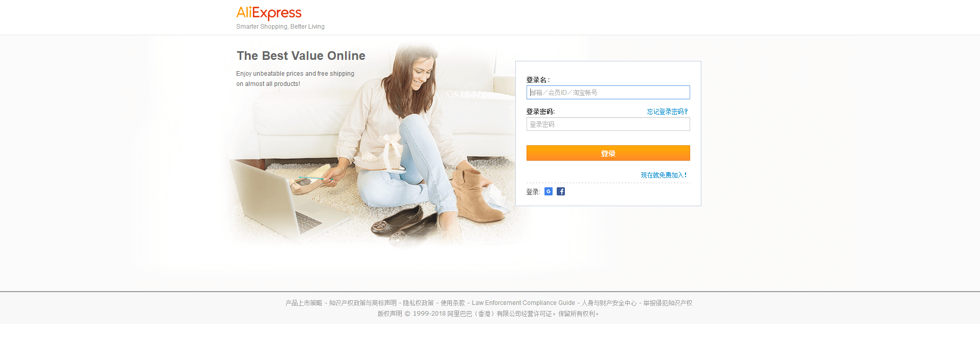Select the 'The Best Value Online' heading
The image size is (980, 353).
pos(301,56)
